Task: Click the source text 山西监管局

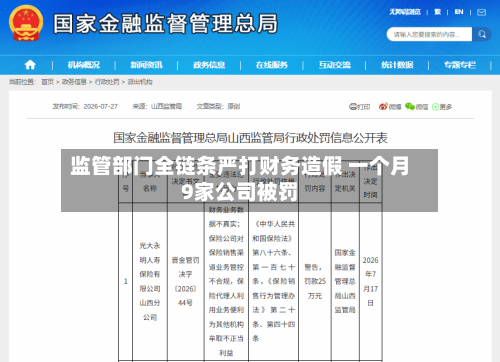Action: 166,107
